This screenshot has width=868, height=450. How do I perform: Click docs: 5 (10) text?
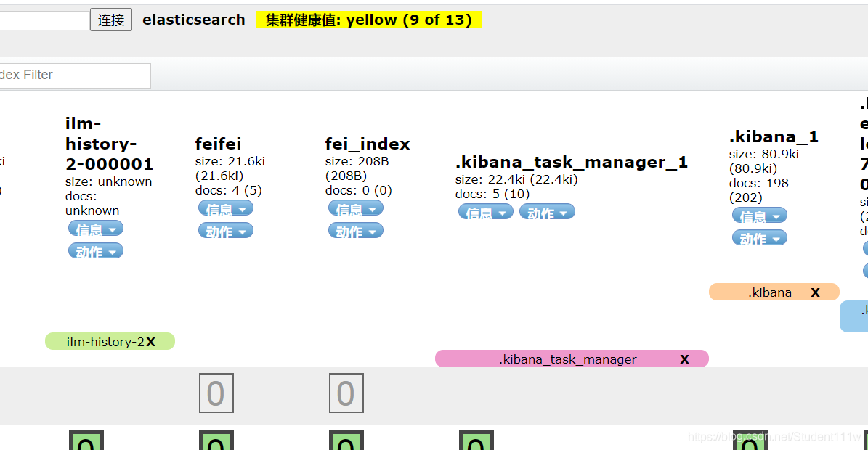click(x=492, y=194)
